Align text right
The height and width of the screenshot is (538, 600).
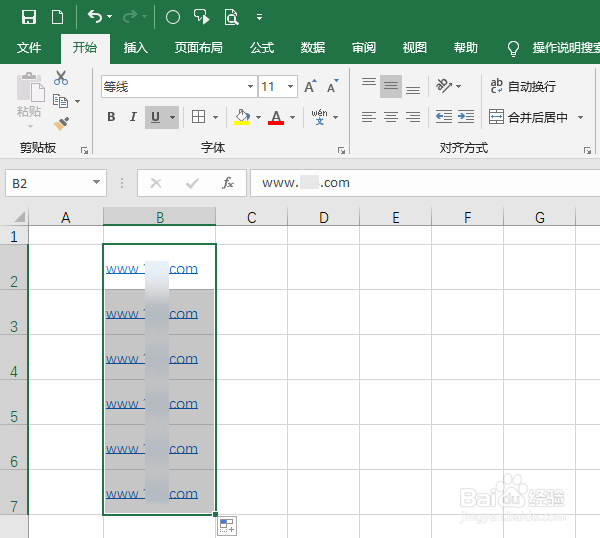pyautogui.click(x=413, y=117)
